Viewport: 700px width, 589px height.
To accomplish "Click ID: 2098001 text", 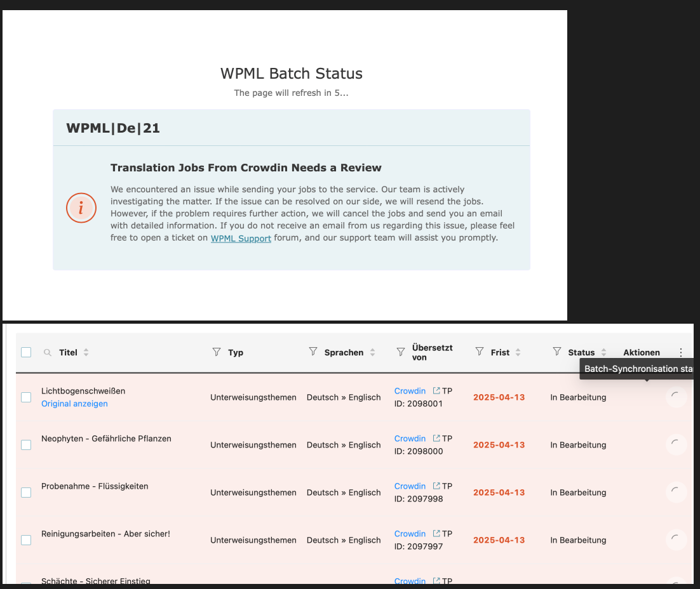I will [419, 404].
